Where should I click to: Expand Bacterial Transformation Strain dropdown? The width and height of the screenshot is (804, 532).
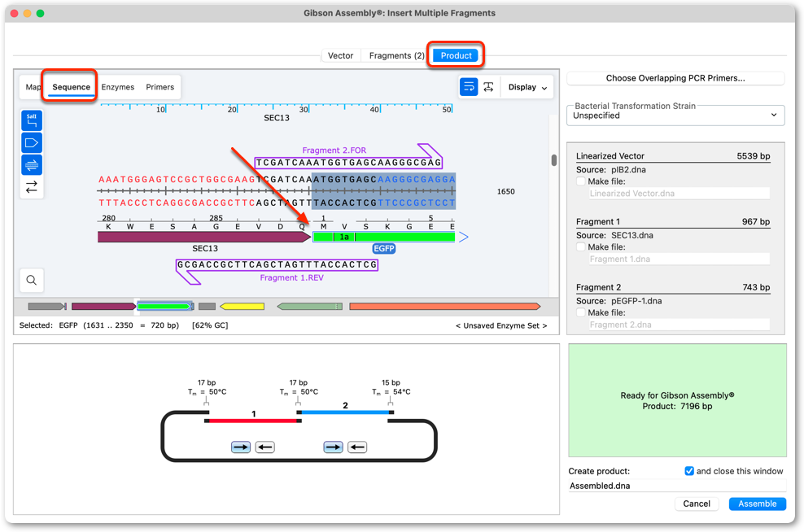pyautogui.click(x=675, y=116)
